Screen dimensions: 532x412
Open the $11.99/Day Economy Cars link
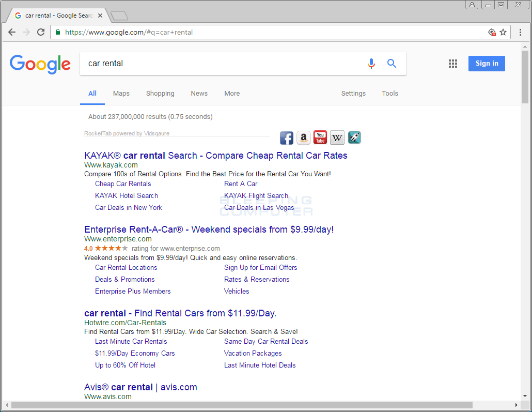coord(135,354)
